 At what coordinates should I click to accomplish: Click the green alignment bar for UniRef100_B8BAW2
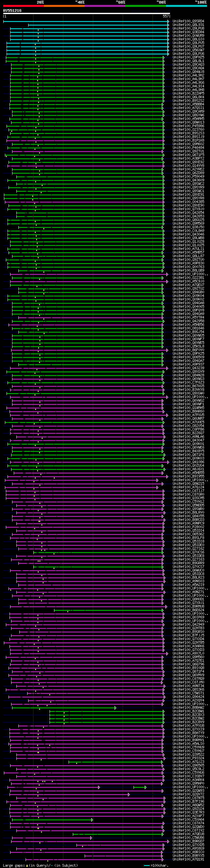[x=64, y=708]
